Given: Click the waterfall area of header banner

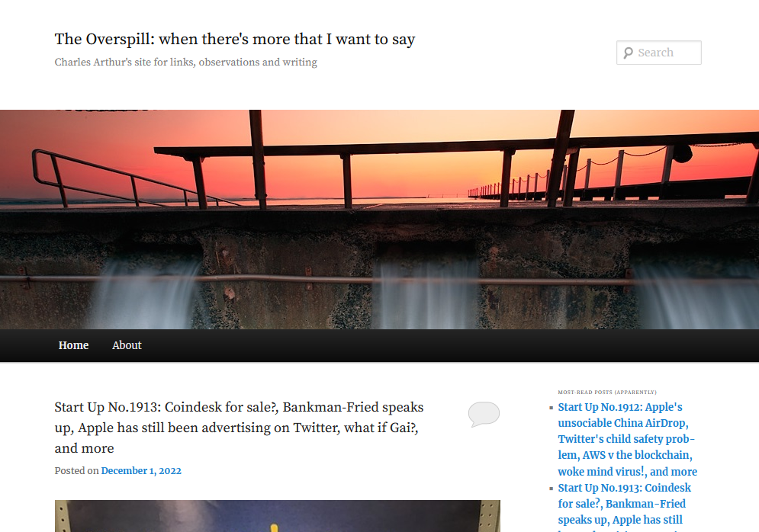Looking at the screenshot, I should click(x=426, y=295).
